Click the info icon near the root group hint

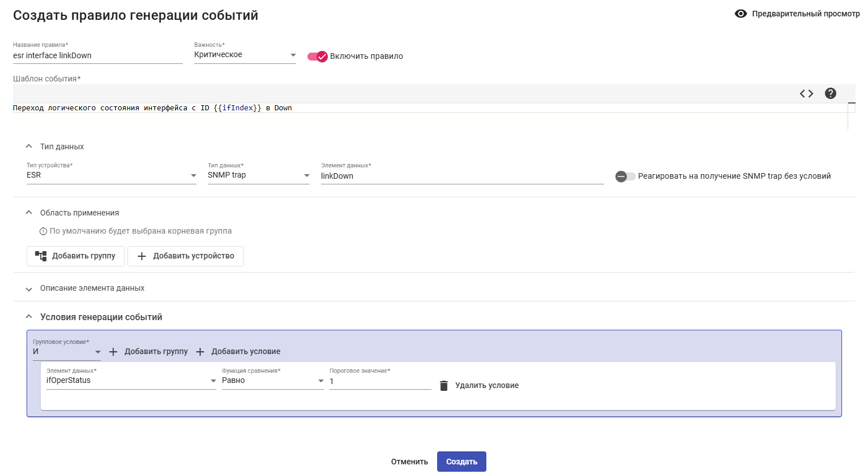[x=43, y=231]
